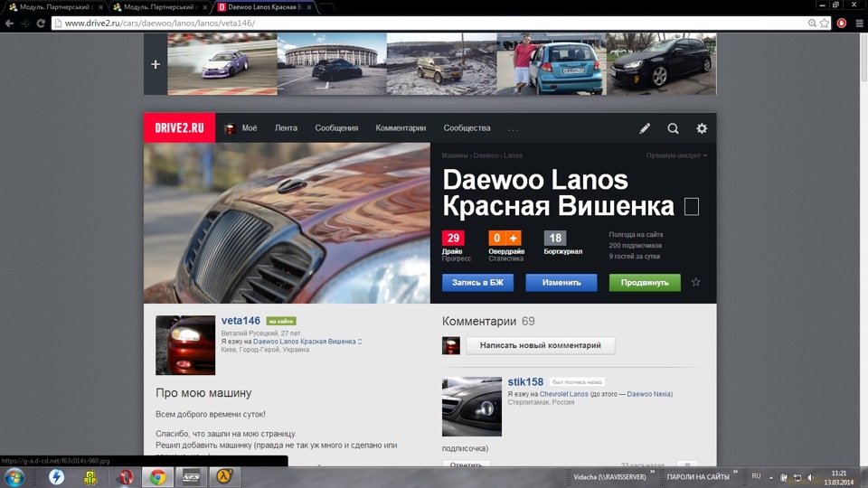Click the veta146 headlight avatar image
Viewport: 868px width, 488px height.
185,345
